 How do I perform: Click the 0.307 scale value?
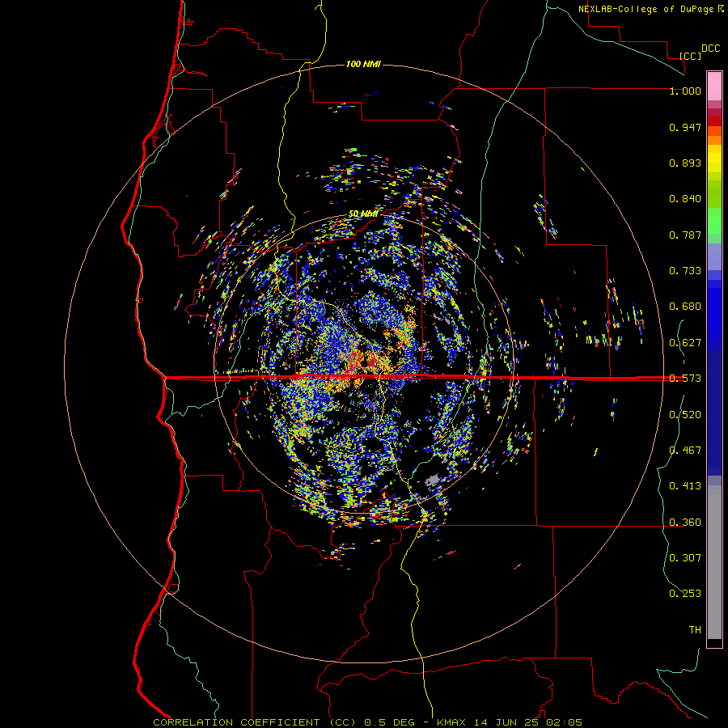(685, 558)
